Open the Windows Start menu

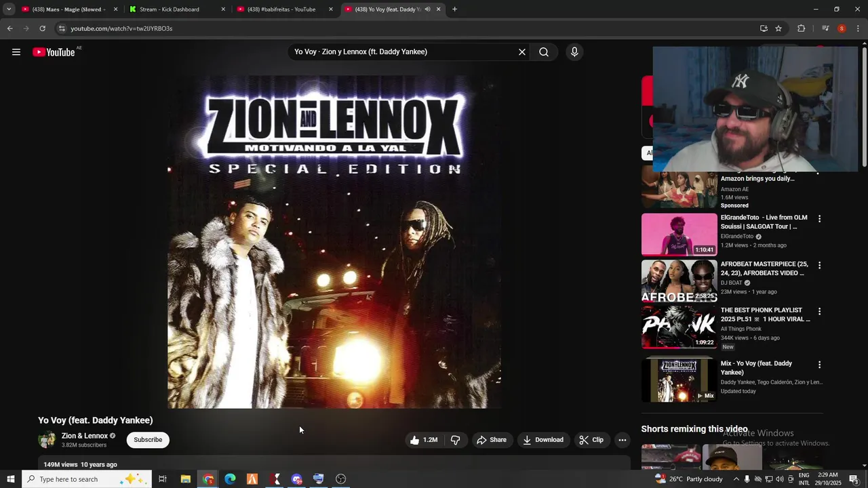(x=10, y=479)
